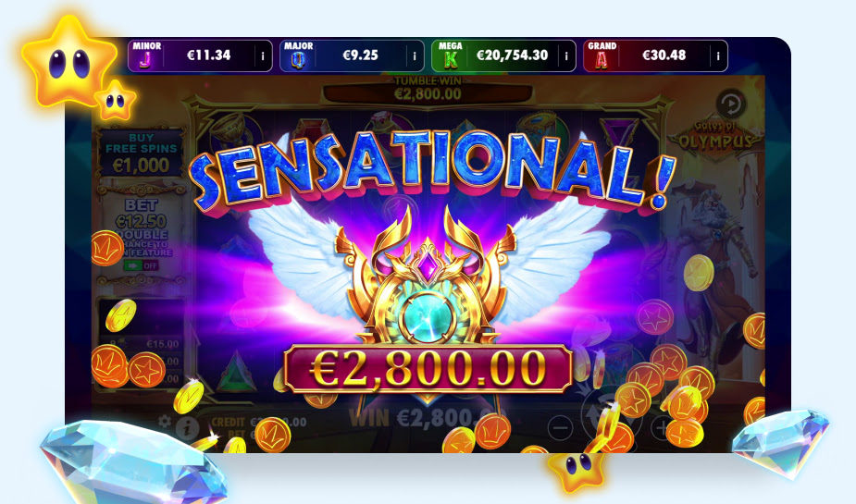Viewport: 856px width, 504px height.
Task: Click Buy Free Spins €1,000 button
Action: pos(141,153)
